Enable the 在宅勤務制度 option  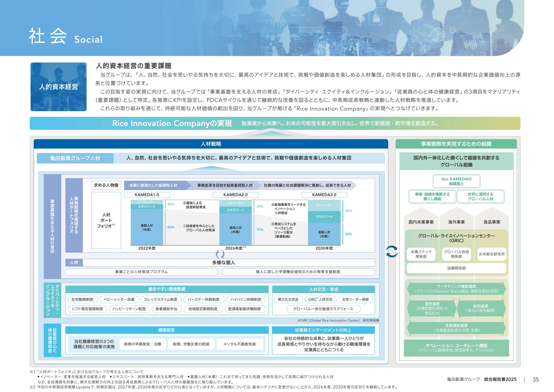(82, 299)
